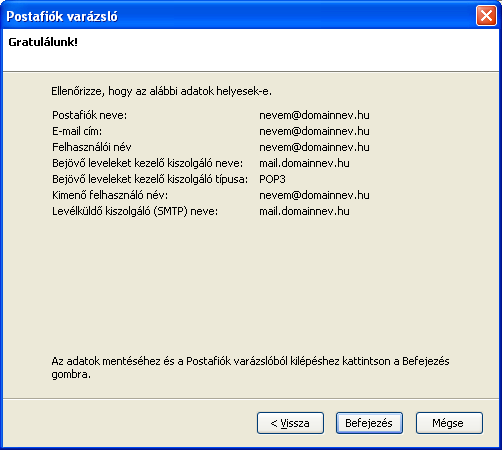The width and height of the screenshot is (502, 450).
Task: Click the Gratulálunk! heading
Action: (43, 42)
